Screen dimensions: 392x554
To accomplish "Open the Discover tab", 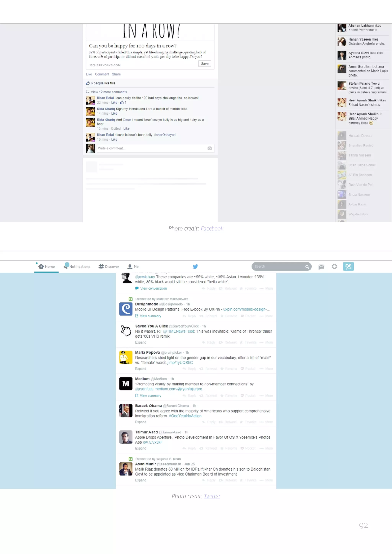I will click(x=109, y=266).
